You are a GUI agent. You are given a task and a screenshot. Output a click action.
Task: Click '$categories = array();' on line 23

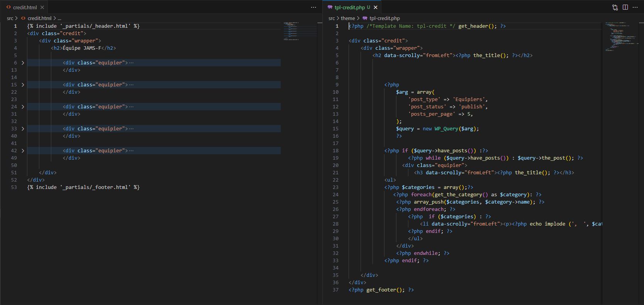[435, 187]
